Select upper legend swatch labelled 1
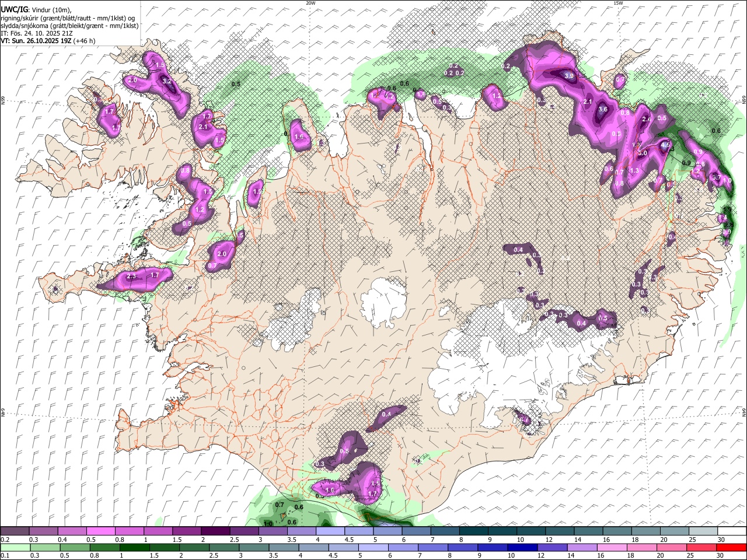Viewport: 747px width, 560px height. pyautogui.click(x=158, y=531)
